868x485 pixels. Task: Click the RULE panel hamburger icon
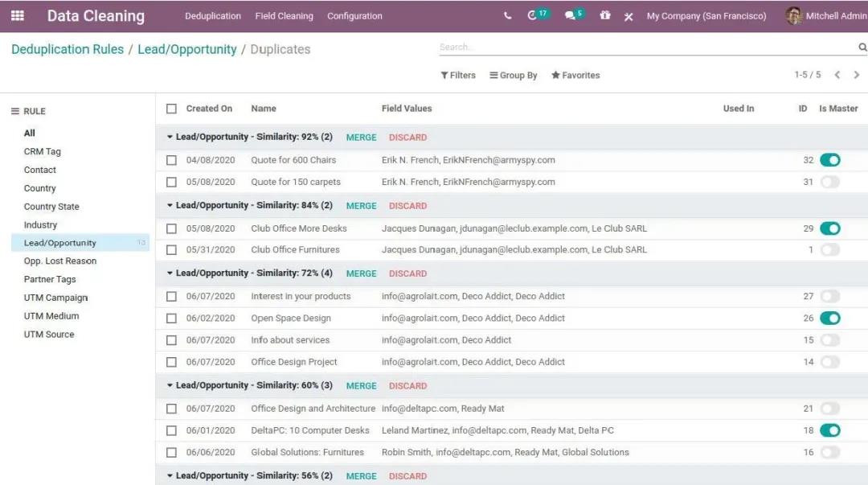point(15,111)
